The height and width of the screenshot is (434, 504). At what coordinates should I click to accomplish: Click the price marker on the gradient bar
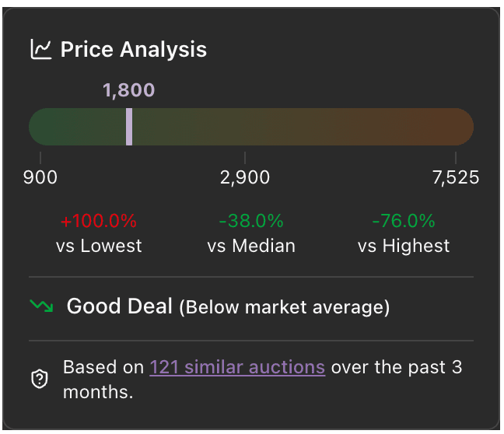[129, 127]
